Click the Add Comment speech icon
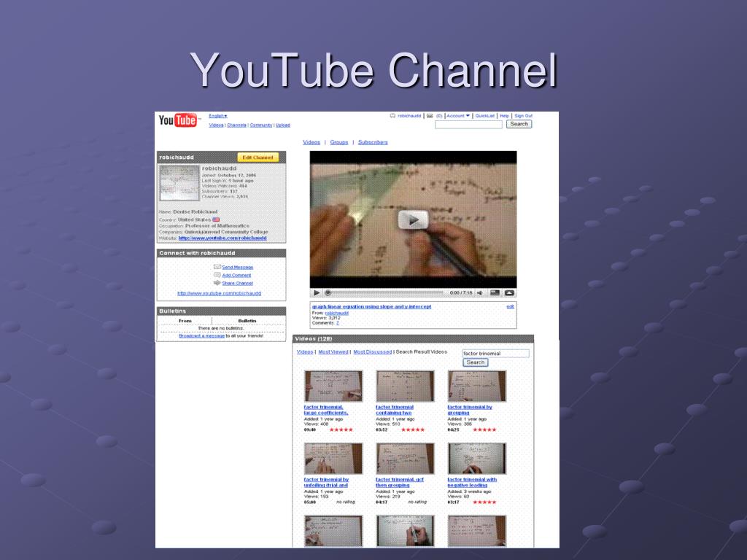Viewport: 747px width, 560px height. coord(217,275)
